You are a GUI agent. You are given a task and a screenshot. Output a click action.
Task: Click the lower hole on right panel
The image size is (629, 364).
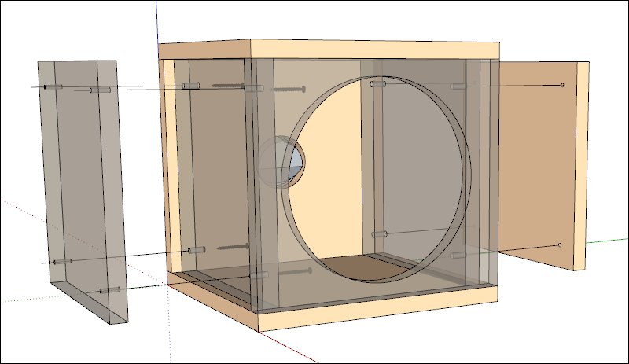pyautogui.click(x=559, y=245)
